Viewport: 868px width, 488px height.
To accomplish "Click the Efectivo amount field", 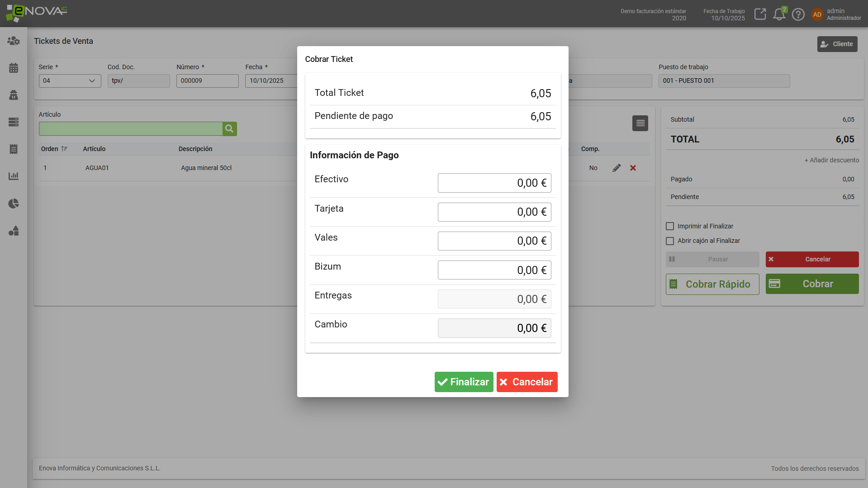I will click(x=494, y=183).
